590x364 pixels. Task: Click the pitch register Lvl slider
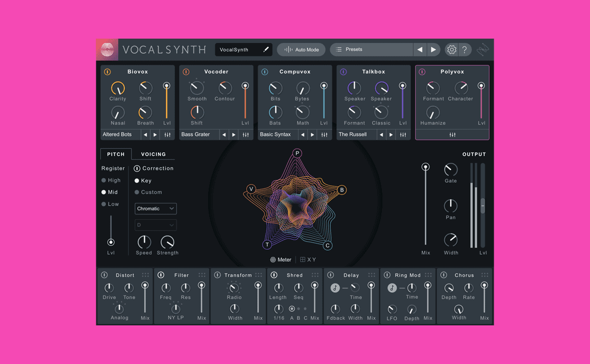[x=111, y=242]
